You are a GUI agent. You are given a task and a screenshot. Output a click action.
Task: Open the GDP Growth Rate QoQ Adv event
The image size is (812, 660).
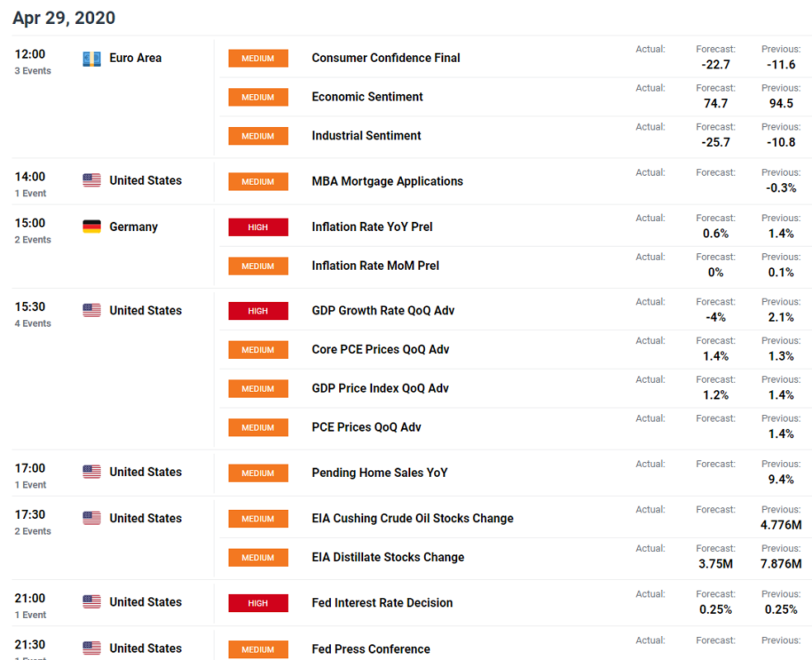[383, 310]
